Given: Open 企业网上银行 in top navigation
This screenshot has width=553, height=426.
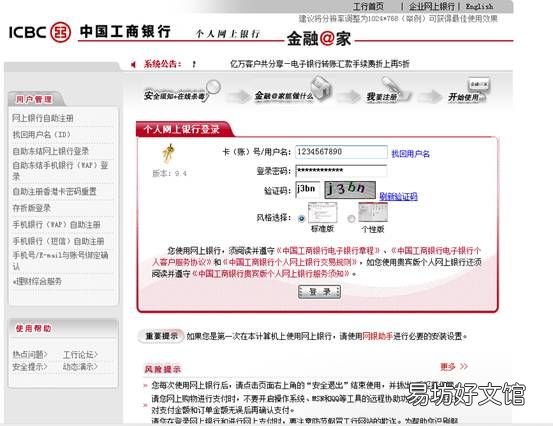Looking at the screenshot, I should point(431,6).
